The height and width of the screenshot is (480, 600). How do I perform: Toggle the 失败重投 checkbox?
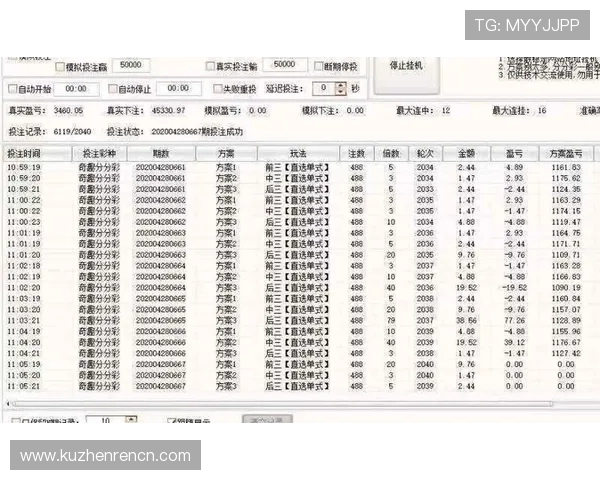tap(217, 89)
